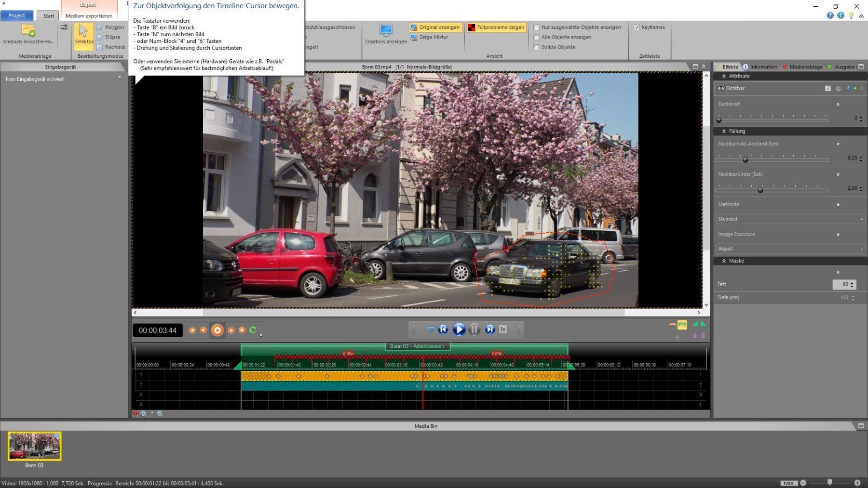Enable Nur ausgewählte Objekte anzeigen checkbox
Viewport: 868px width, 488px height.
(536, 27)
